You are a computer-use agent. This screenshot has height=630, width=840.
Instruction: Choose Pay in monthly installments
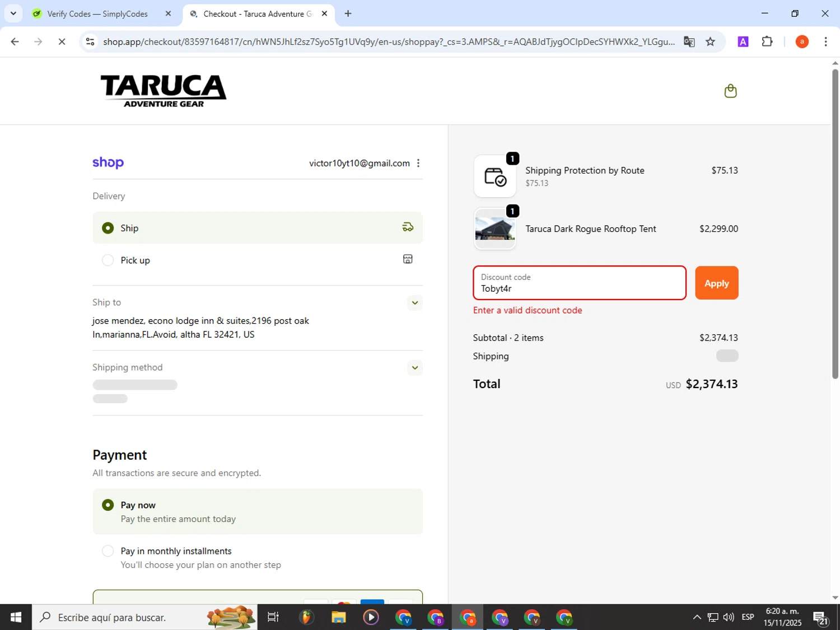tap(258, 558)
